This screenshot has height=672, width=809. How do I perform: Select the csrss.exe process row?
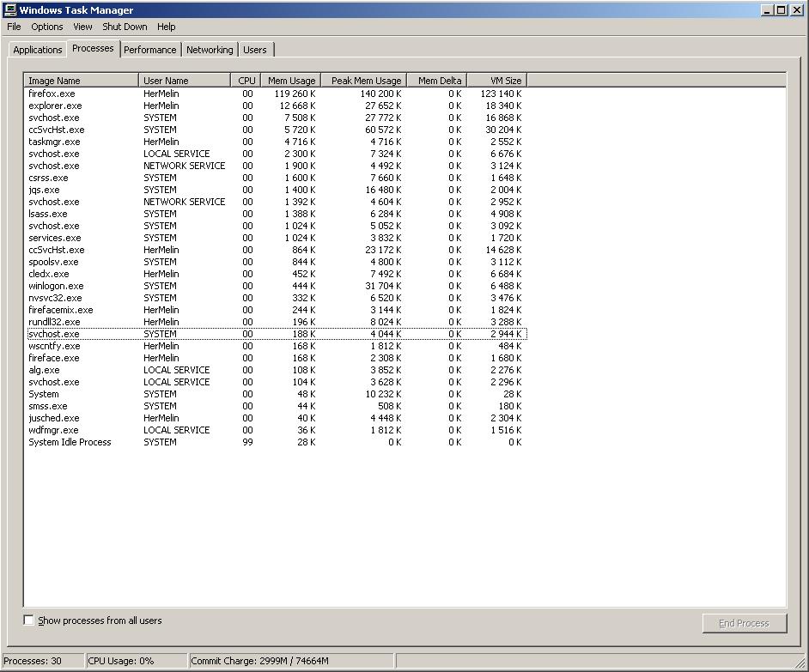coord(277,178)
